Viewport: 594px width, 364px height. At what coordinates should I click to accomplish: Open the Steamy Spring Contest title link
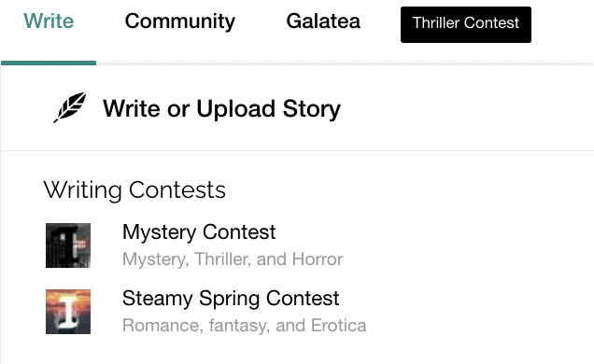point(231,299)
